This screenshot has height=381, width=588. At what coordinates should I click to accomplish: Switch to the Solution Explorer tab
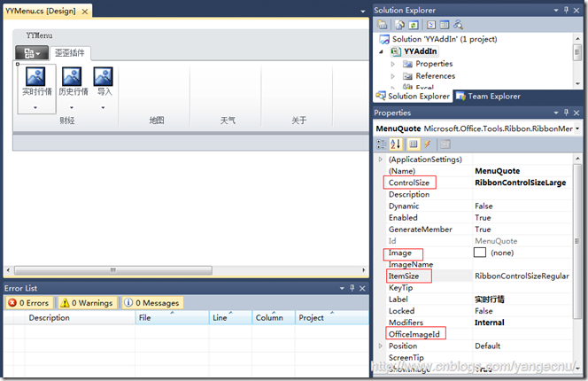(414, 96)
